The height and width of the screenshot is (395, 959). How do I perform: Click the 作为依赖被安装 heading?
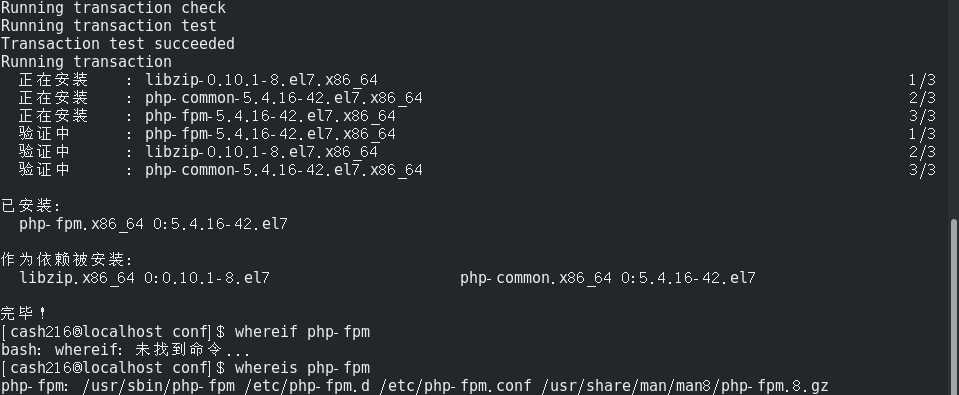(67, 260)
